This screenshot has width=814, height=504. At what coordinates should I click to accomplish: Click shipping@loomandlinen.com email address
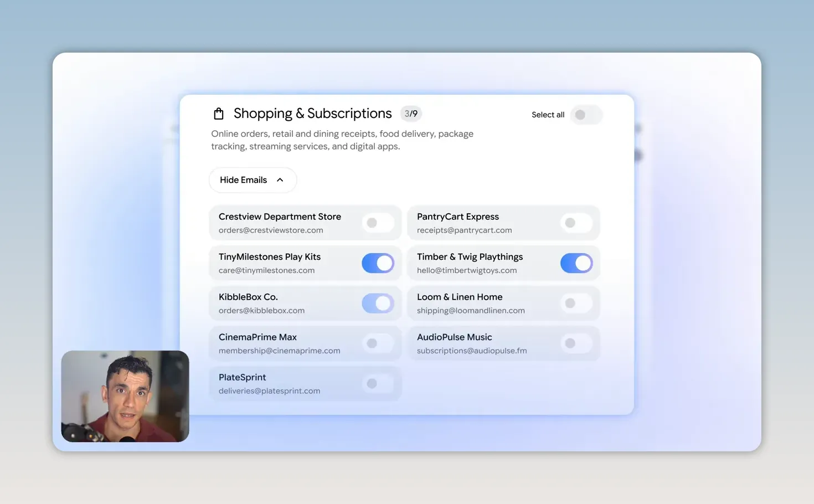tap(471, 311)
